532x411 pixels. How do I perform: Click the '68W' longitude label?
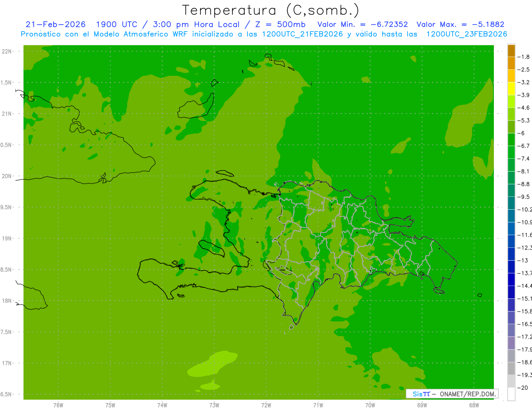click(x=474, y=405)
